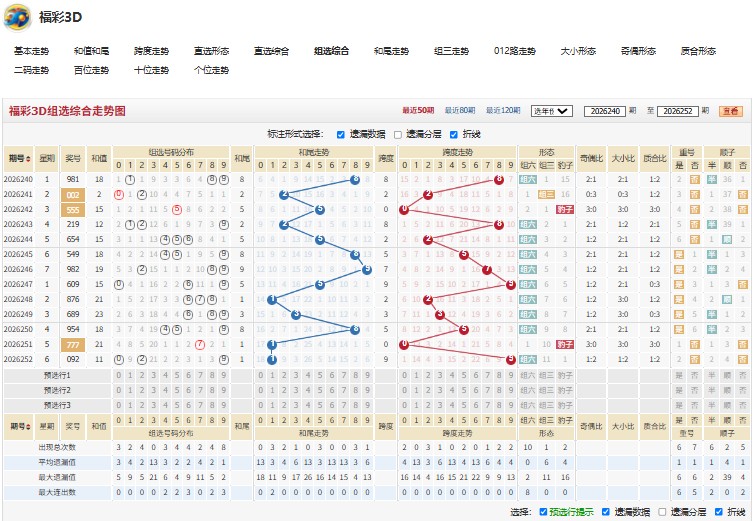Go to 和值和尾 chart

pyautogui.click(x=91, y=51)
